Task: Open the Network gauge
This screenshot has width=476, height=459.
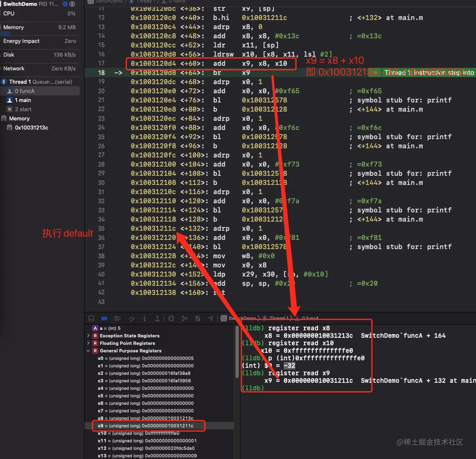Action: click(x=39, y=68)
